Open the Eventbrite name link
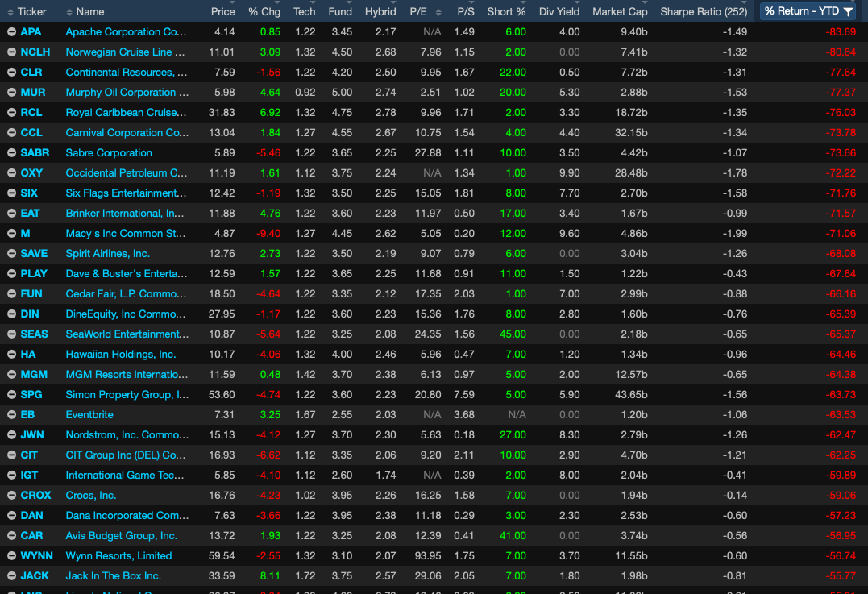Viewport: 868px width, 594px height. point(89,414)
